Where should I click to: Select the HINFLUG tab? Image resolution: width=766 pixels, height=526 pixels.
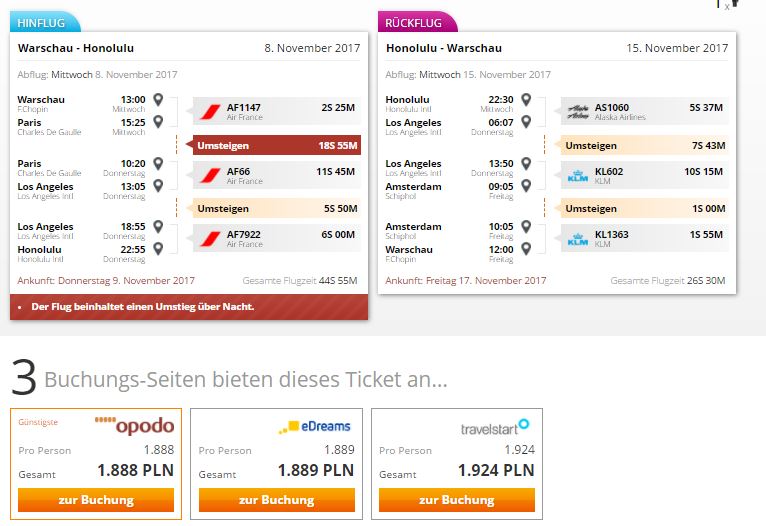click(44, 22)
